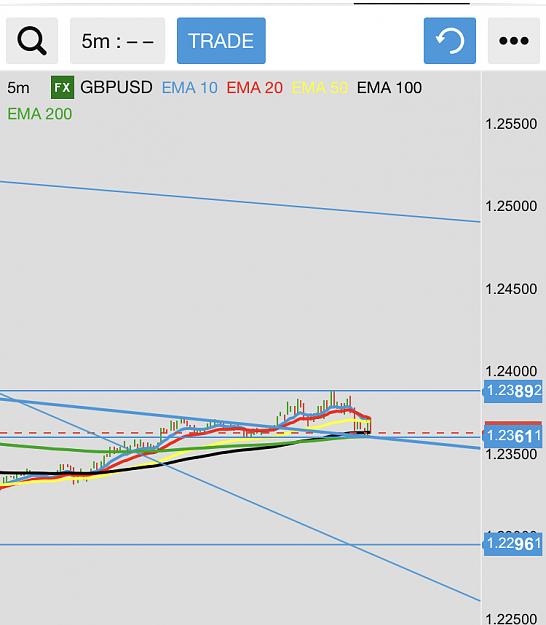This screenshot has width=546, height=625.
Task: Open the three-dots more options menu
Action: pyautogui.click(x=514, y=41)
